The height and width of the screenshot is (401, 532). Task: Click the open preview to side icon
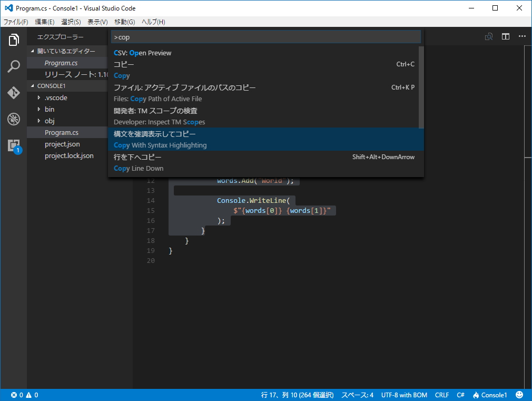coord(489,37)
